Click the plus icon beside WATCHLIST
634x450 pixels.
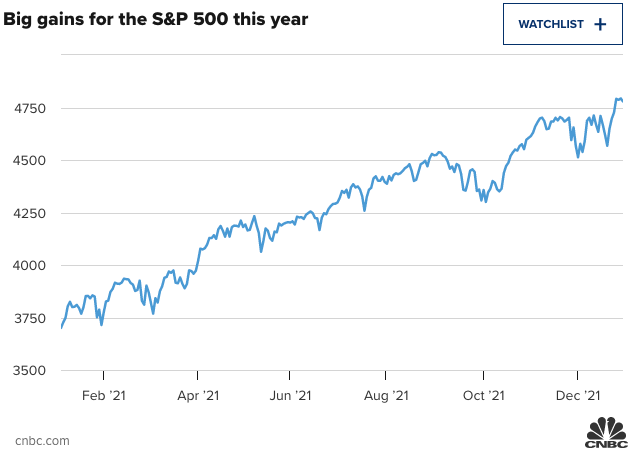pyautogui.click(x=600, y=24)
